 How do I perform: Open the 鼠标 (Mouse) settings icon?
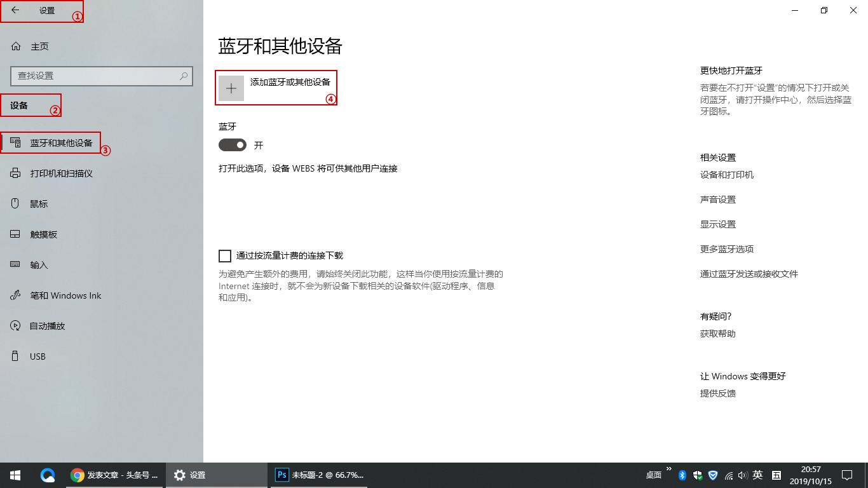coord(15,203)
